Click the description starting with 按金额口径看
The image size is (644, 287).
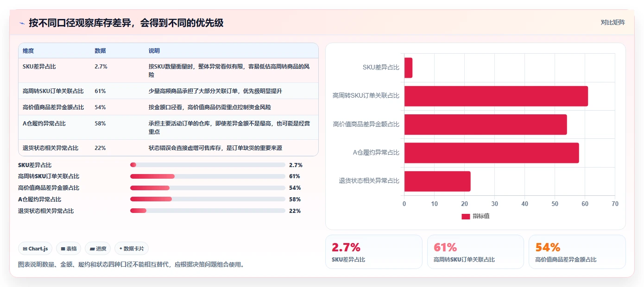pyautogui.click(x=210, y=107)
